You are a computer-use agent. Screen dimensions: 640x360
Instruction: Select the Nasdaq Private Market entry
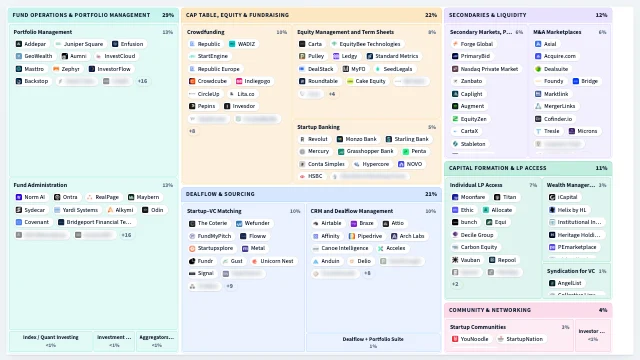click(x=485, y=69)
